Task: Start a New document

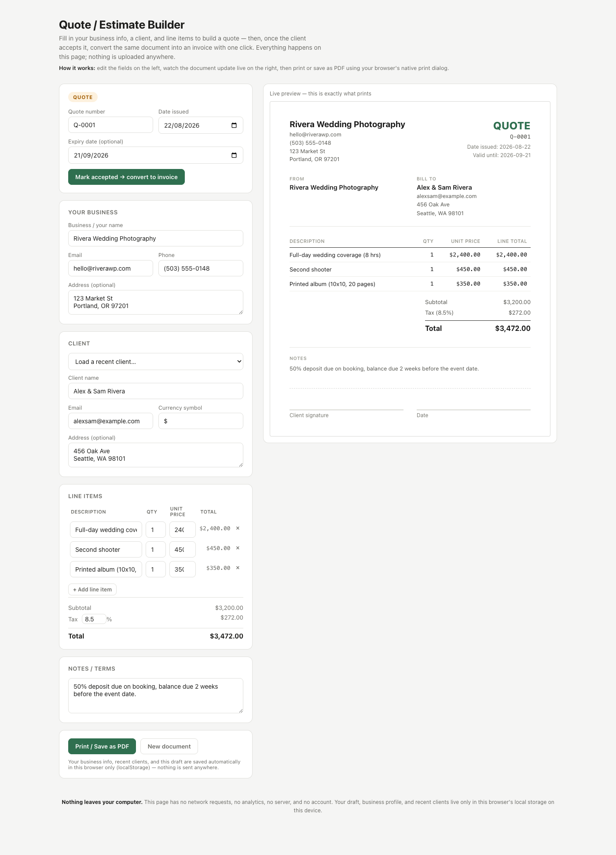Action: point(169,746)
